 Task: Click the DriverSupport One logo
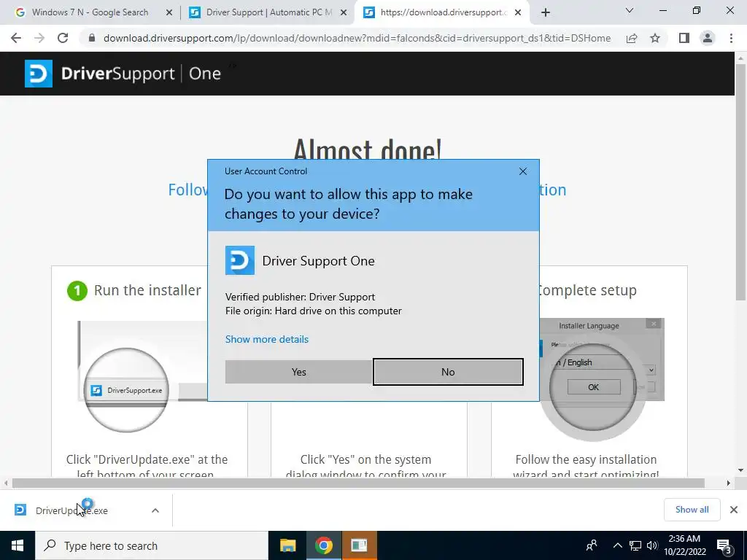[123, 74]
